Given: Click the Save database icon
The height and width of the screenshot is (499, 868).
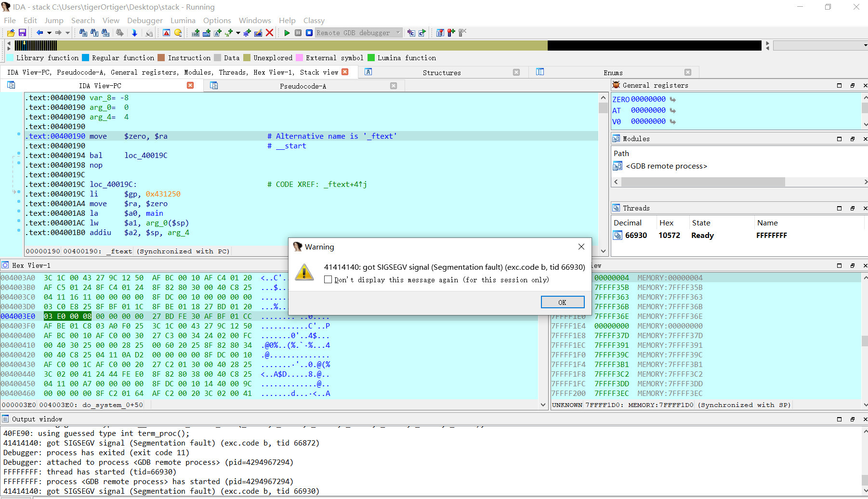Looking at the screenshot, I should [22, 33].
